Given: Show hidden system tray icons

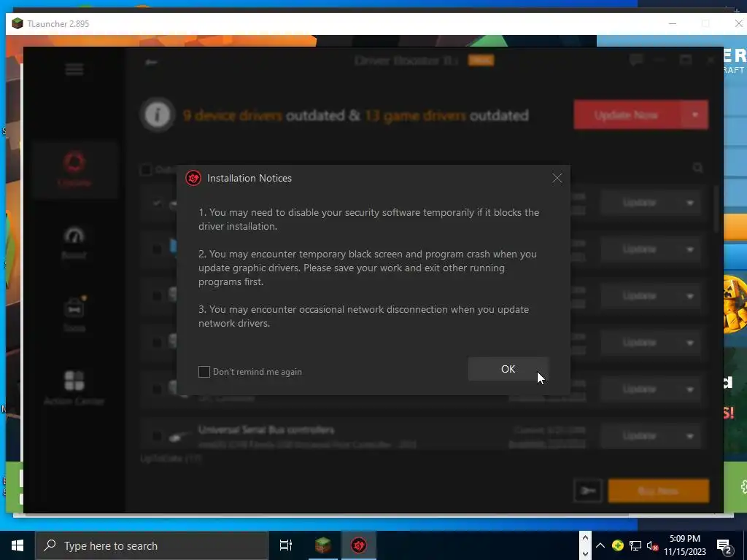Looking at the screenshot, I should point(600,545).
